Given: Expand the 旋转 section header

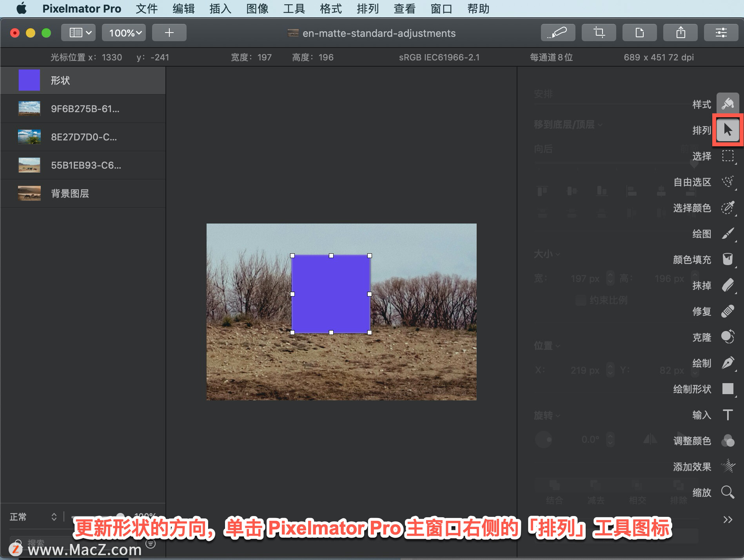Looking at the screenshot, I should (547, 416).
